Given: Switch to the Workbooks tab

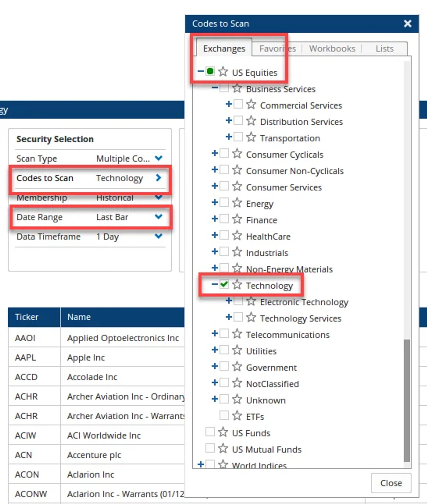Looking at the screenshot, I should pyautogui.click(x=332, y=49).
